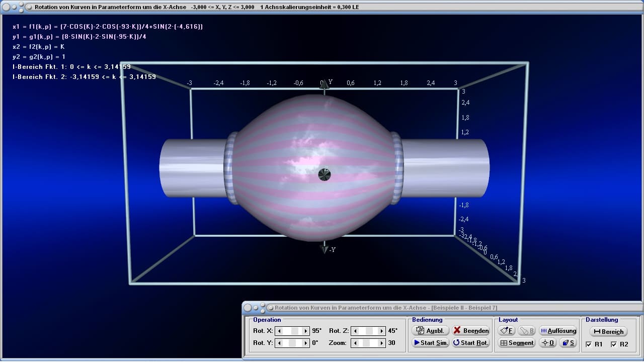Click the I-Bereich Fkt. 1 range line

pyautogui.click(x=72, y=67)
